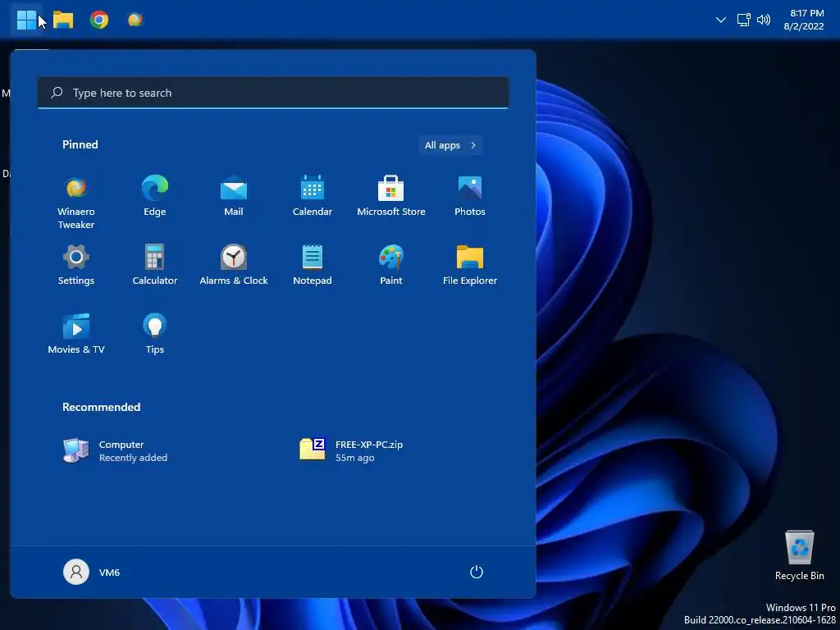This screenshot has height=630, width=840.
Task: Open the Calendar app
Action: click(313, 196)
